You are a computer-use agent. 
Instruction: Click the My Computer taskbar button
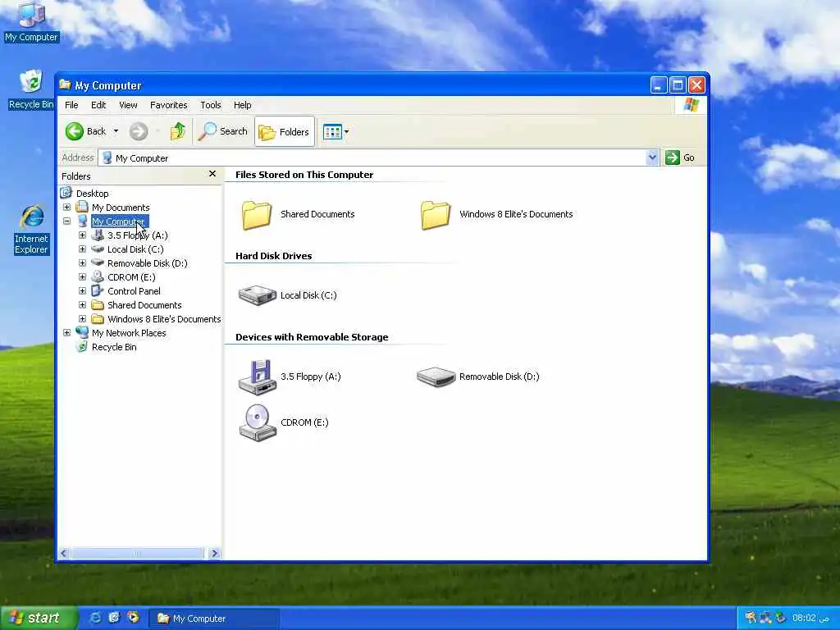coord(213,619)
